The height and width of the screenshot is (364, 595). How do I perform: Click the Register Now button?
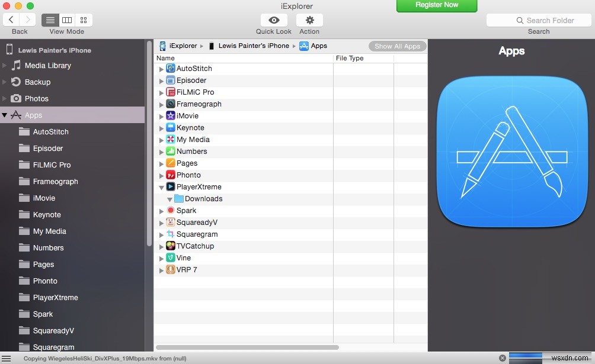click(x=437, y=7)
